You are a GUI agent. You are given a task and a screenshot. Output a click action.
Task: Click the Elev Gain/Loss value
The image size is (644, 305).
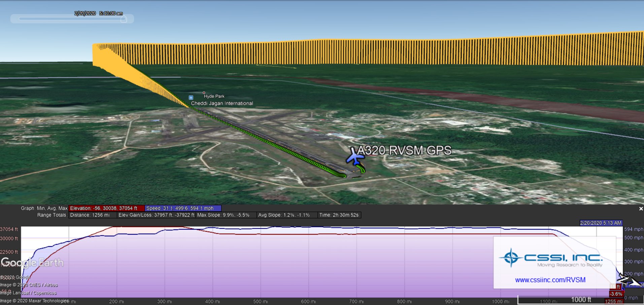coord(156,215)
